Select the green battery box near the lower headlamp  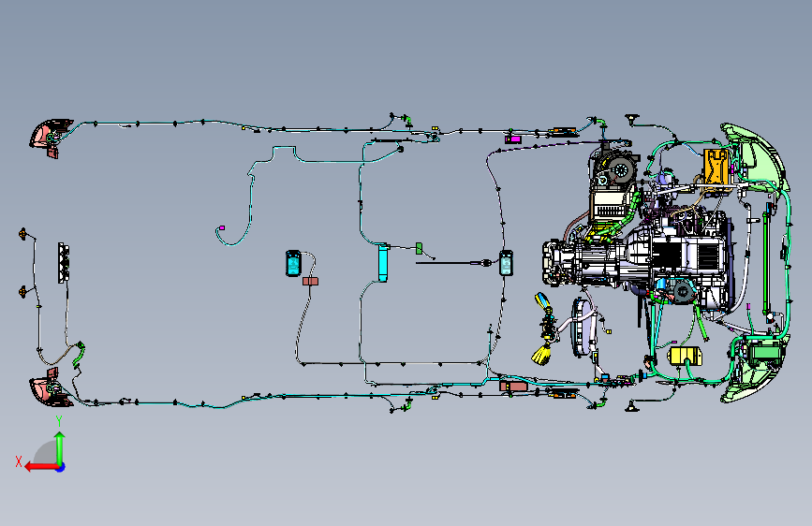point(765,354)
